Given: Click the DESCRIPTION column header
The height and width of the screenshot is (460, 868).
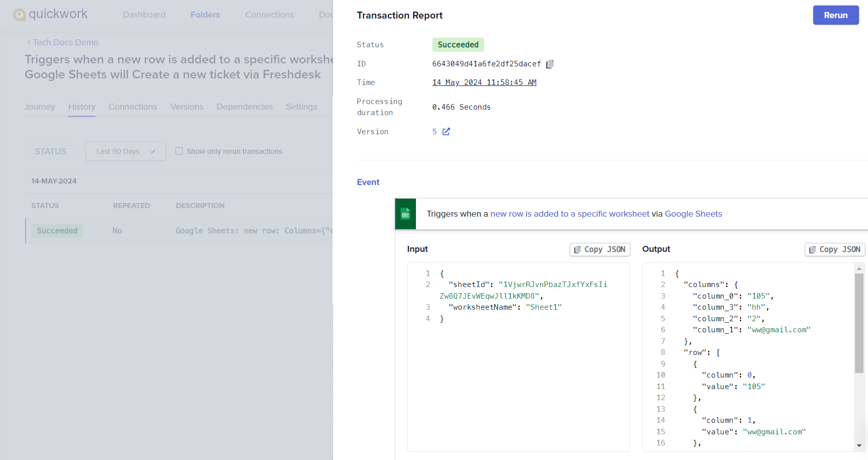Looking at the screenshot, I should click(x=200, y=206).
